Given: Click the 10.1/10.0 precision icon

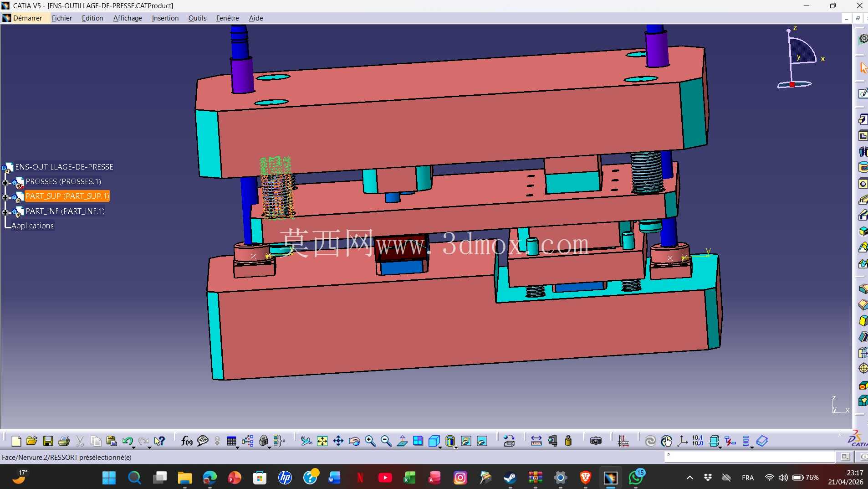Looking at the screenshot, I should point(698,441).
